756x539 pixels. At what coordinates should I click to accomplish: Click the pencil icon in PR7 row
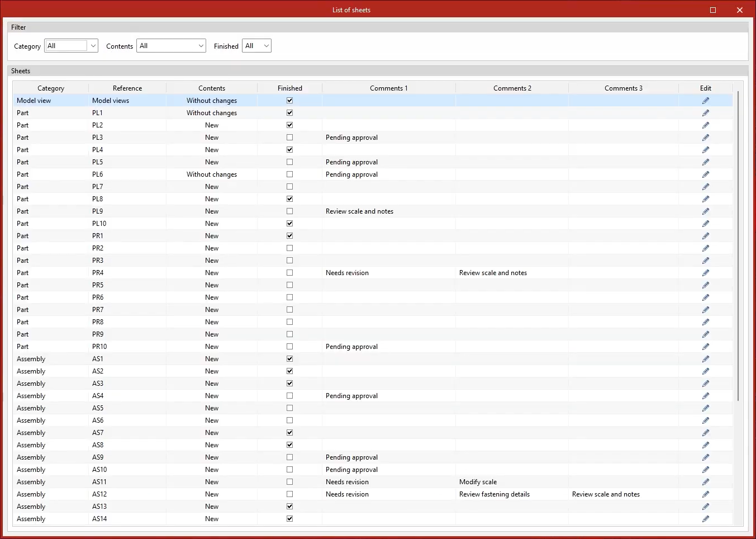[x=706, y=310]
